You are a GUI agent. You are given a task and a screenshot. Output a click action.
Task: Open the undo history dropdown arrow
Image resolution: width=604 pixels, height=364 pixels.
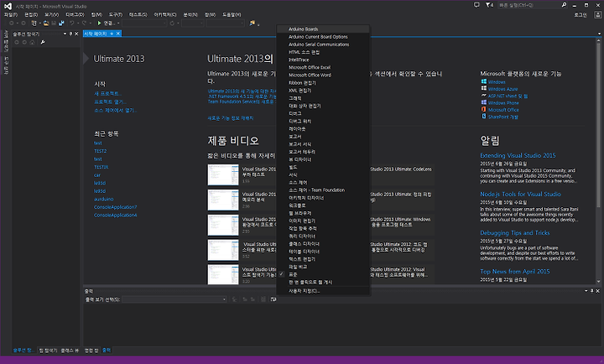[78, 23]
